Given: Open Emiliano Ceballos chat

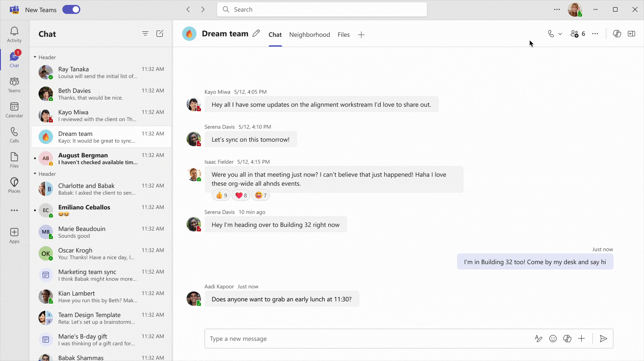Looking at the screenshot, I should (101, 211).
